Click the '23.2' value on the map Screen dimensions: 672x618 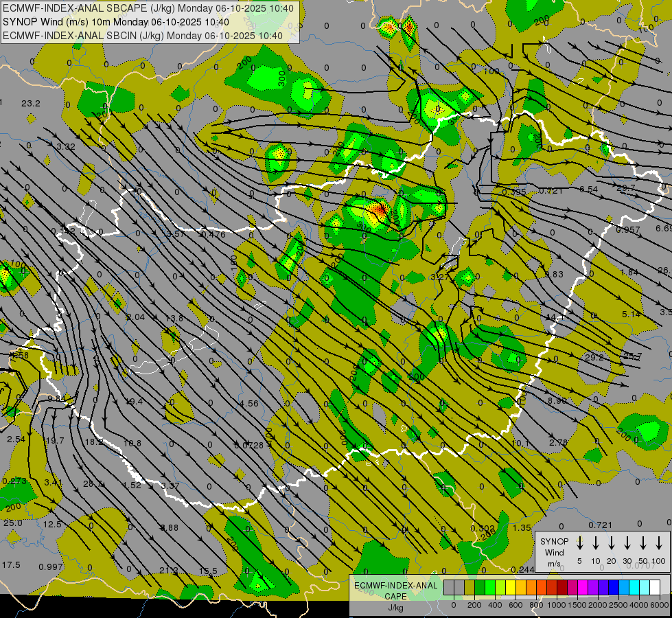click(x=31, y=104)
